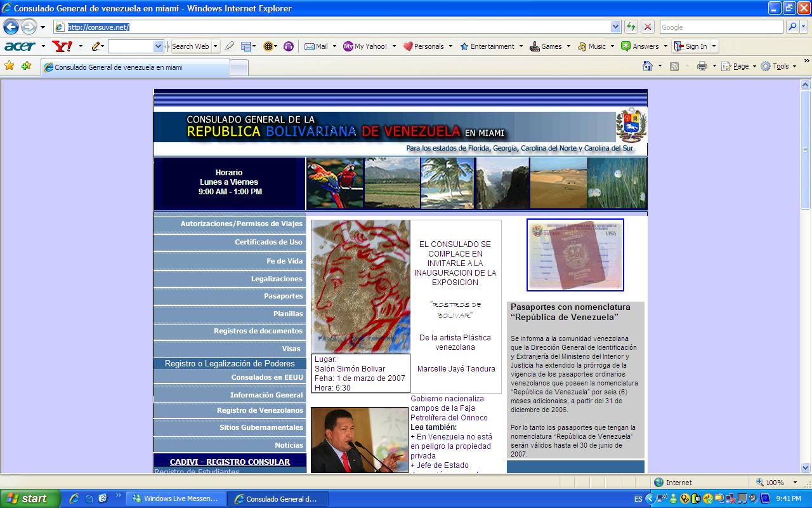Open the Pasaportes navigation menu item
812x508 pixels.
(283, 296)
